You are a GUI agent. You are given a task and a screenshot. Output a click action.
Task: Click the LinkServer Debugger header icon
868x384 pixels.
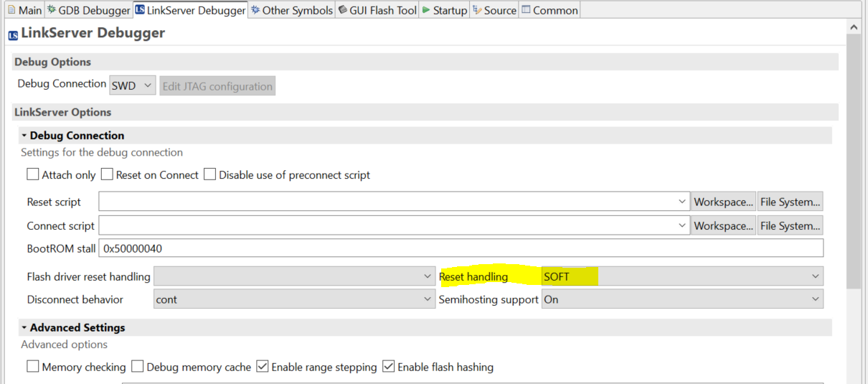[x=13, y=34]
